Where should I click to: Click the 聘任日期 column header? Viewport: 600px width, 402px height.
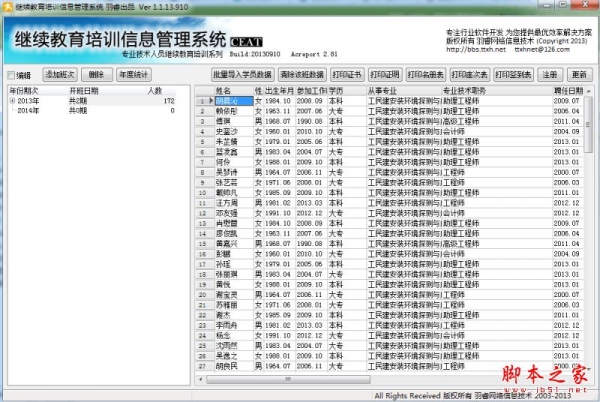(x=568, y=91)
